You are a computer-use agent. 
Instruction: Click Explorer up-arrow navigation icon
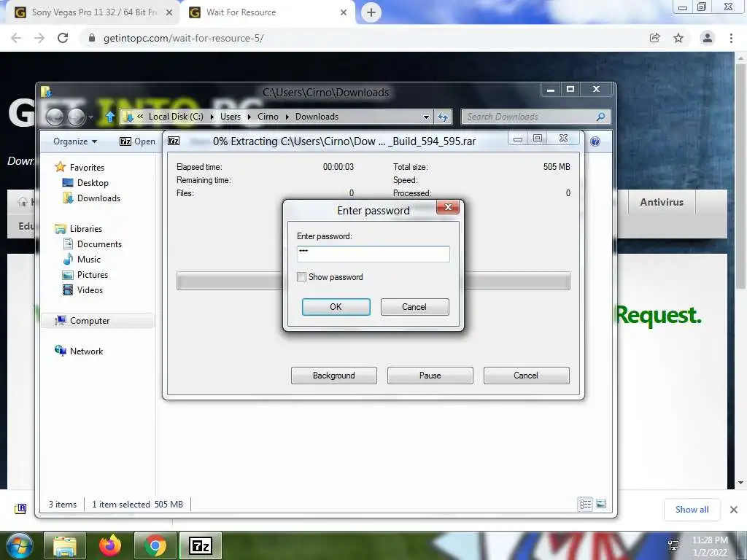pyautogui.click(x=110, y=116)
